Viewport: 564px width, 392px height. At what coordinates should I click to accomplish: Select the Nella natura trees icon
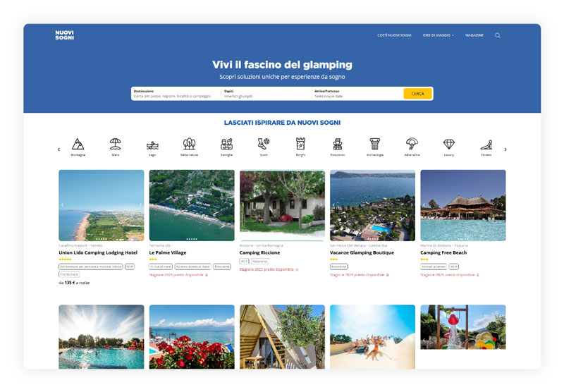(x=189, y=144)
